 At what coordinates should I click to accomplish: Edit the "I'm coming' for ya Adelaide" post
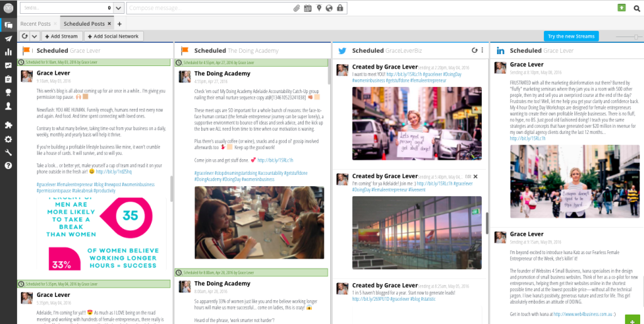[468, 176]
